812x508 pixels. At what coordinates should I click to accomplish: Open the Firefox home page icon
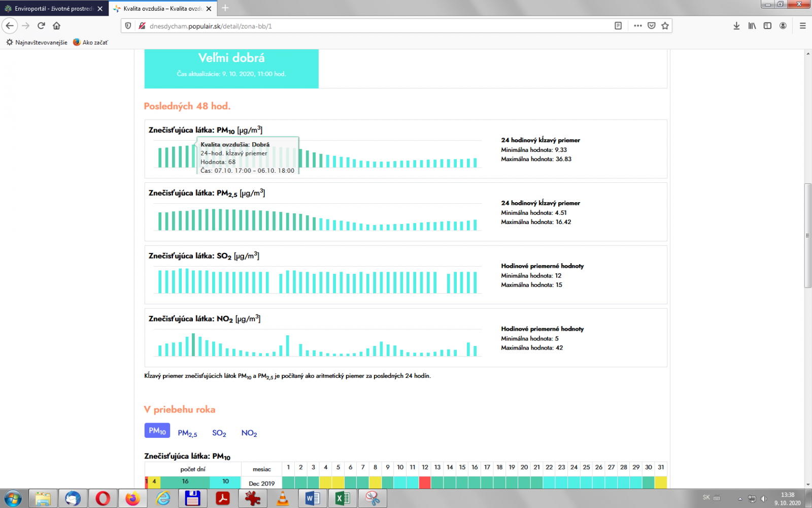click(x=56, y=26)
